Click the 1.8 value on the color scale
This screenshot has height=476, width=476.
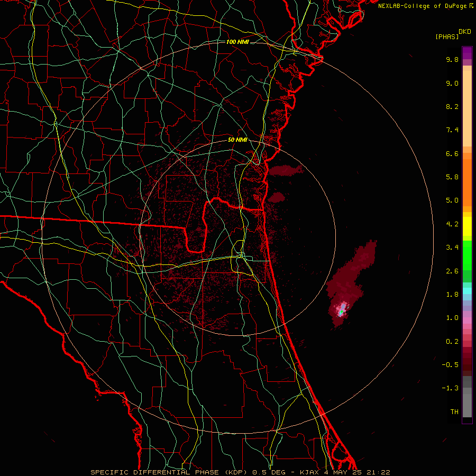tap(452, 295)
